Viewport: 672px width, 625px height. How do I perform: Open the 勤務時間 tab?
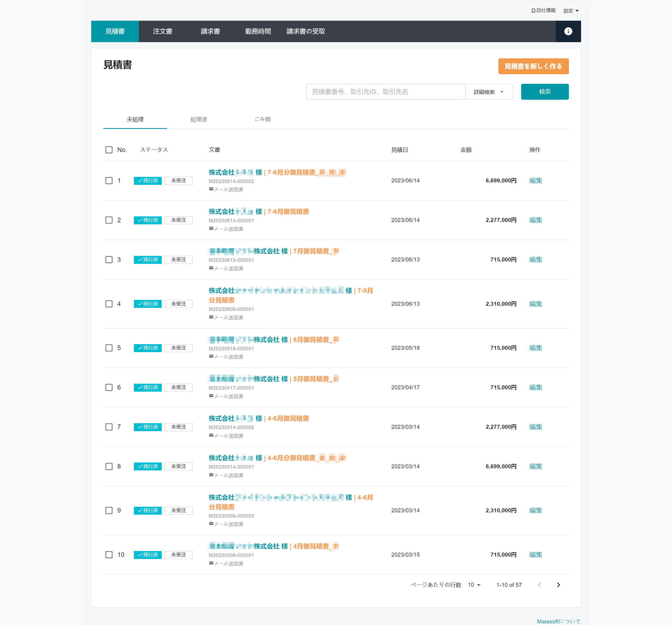point(258,32)
